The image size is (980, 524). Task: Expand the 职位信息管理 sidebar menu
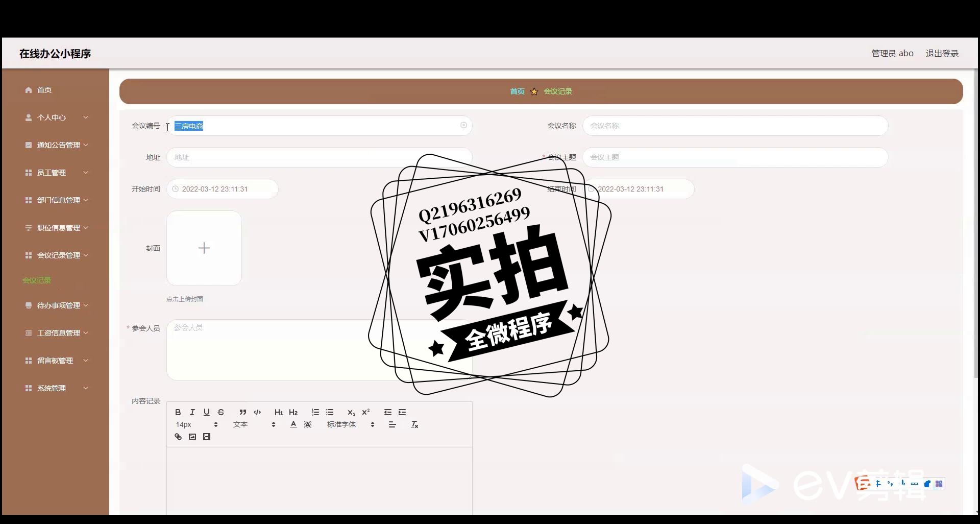pos(55,228)
